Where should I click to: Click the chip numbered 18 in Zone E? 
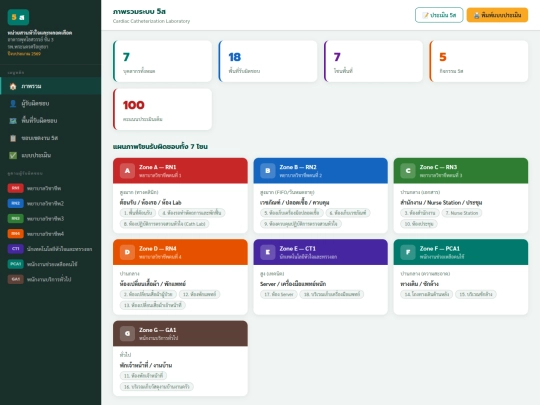[x=332, y=294]
